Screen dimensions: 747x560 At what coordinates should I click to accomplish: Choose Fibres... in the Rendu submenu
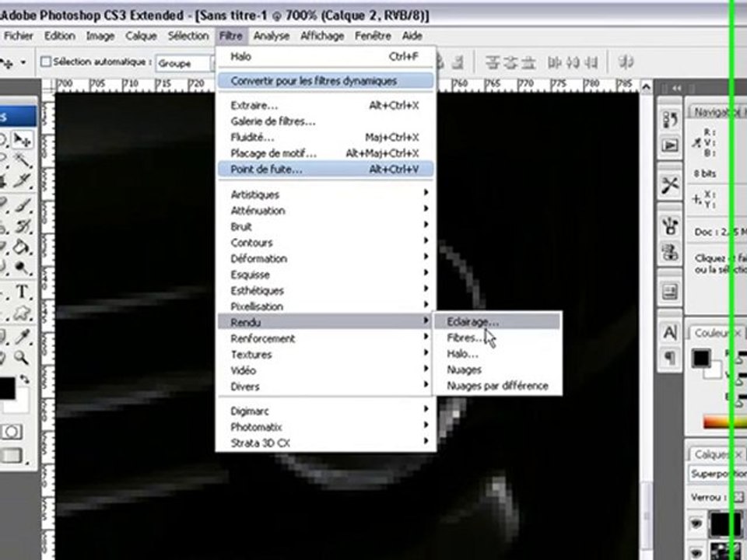497,338
